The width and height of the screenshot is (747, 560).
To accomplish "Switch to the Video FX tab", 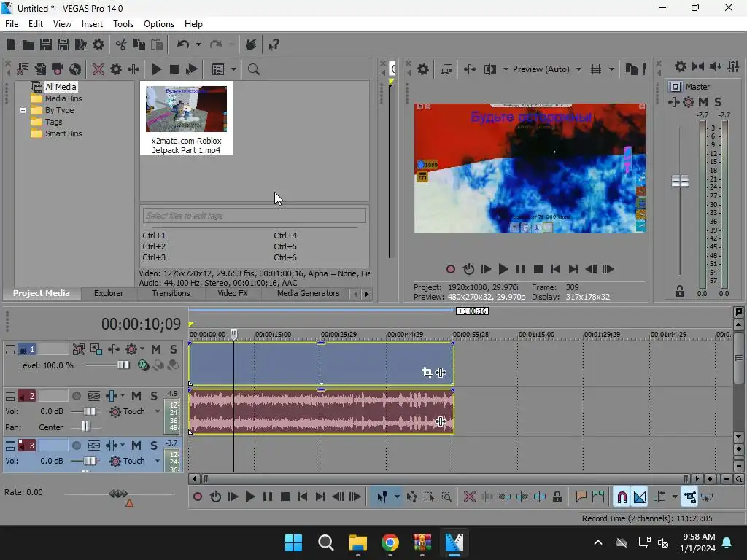I will [x=233, y=293].
